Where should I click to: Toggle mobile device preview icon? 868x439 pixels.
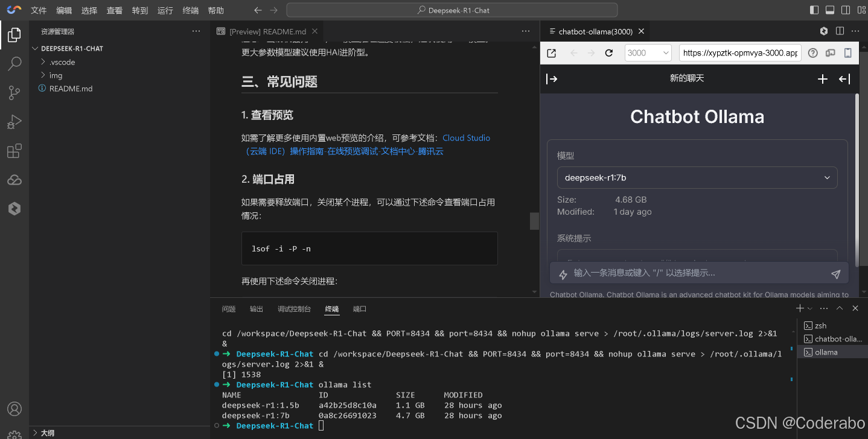click(x=847, y=53)
